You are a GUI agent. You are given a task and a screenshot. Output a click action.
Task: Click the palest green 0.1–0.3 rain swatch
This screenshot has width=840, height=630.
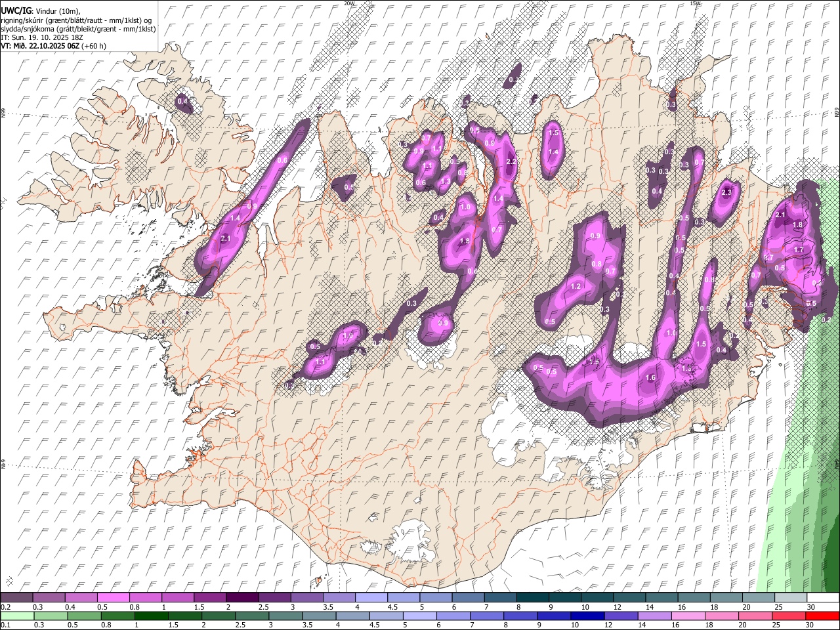click(x=16, y=616)
